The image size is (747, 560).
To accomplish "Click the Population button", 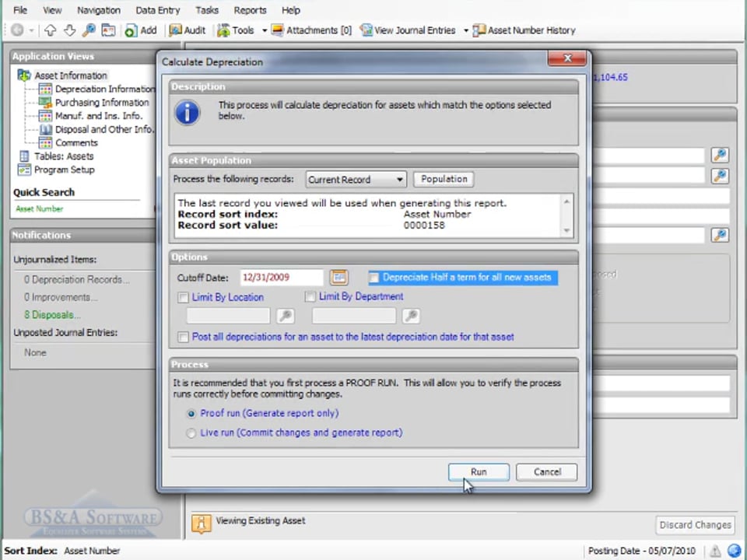I will (444, 179).
